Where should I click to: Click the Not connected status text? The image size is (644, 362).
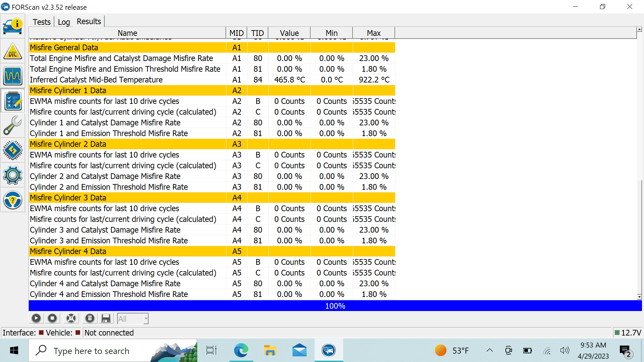(109, 333)
